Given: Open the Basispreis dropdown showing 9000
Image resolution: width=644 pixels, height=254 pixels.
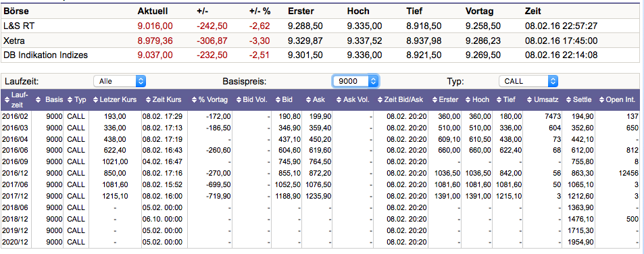Looking at the screenshot, I should coord(355,81).
